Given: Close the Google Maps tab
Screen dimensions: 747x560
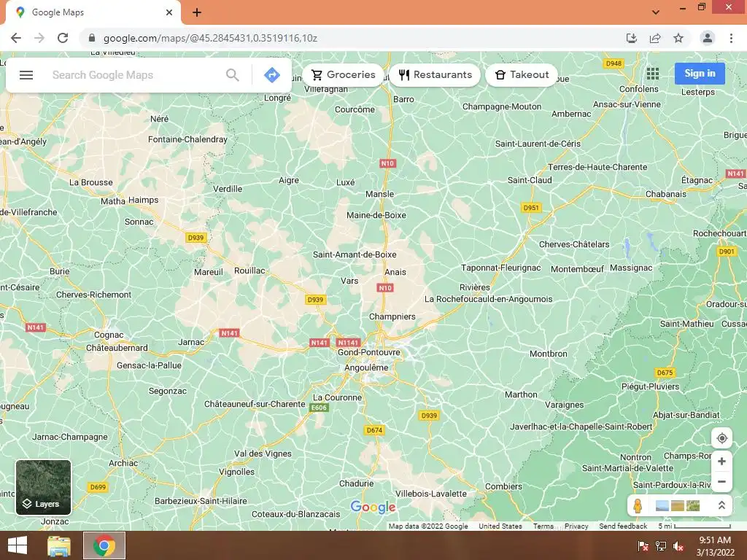Looking at the screenshot, I should [169, 12].
